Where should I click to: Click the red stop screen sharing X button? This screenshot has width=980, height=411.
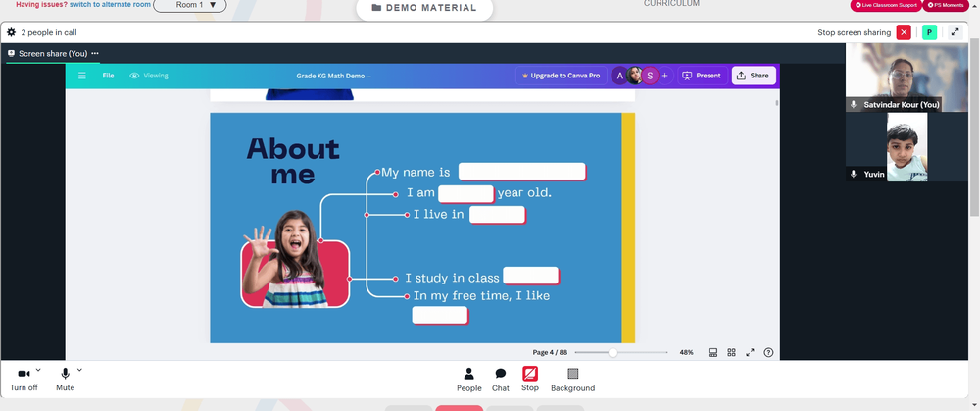904,32
